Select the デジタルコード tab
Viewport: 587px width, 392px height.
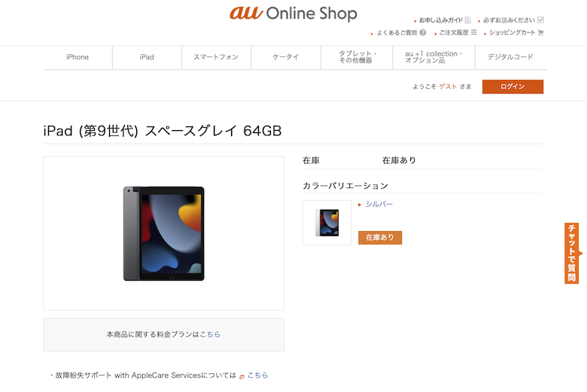pos(511,57)
